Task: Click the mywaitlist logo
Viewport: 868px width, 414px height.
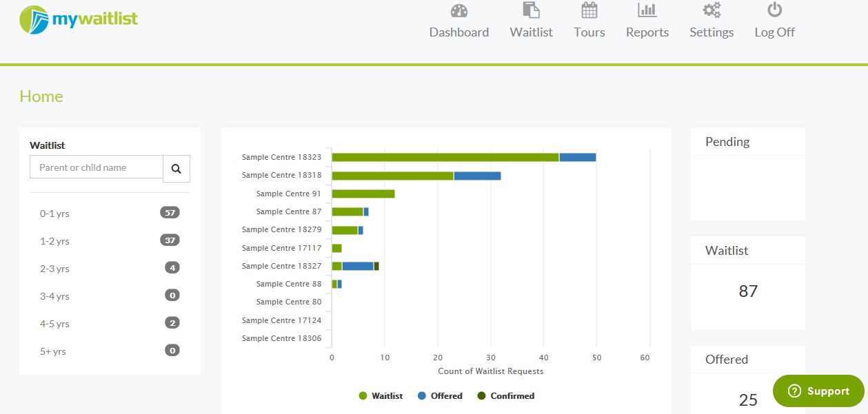Action: 79,19
